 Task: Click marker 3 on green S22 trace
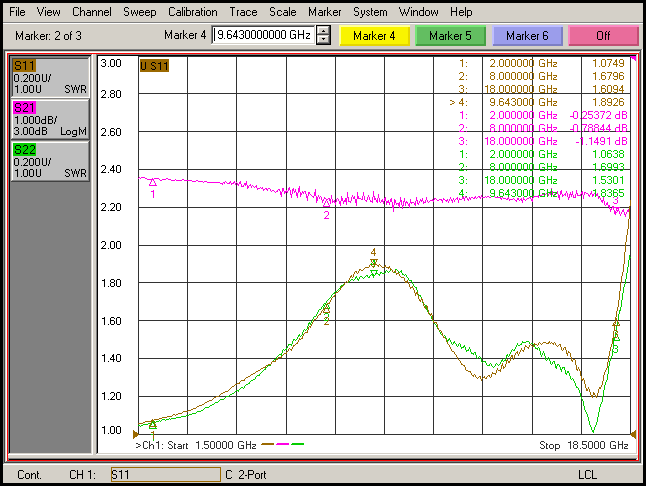616,338
